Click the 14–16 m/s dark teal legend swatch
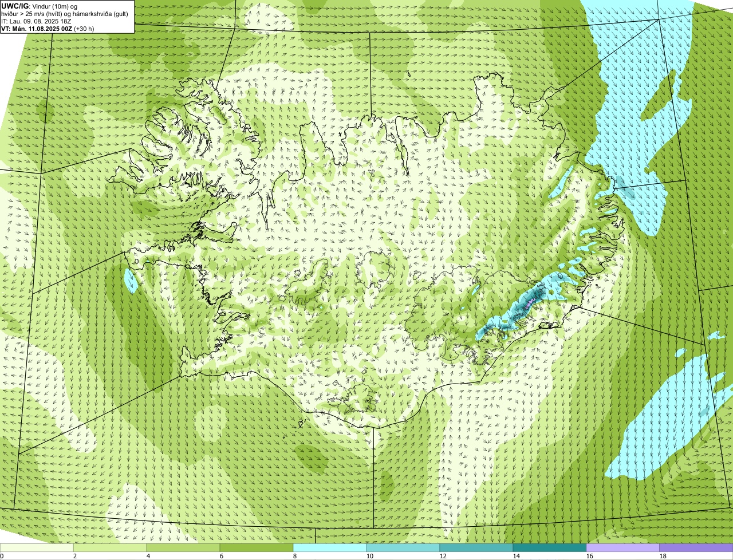This screenshot has height=560, width=733. click(550, 547)
